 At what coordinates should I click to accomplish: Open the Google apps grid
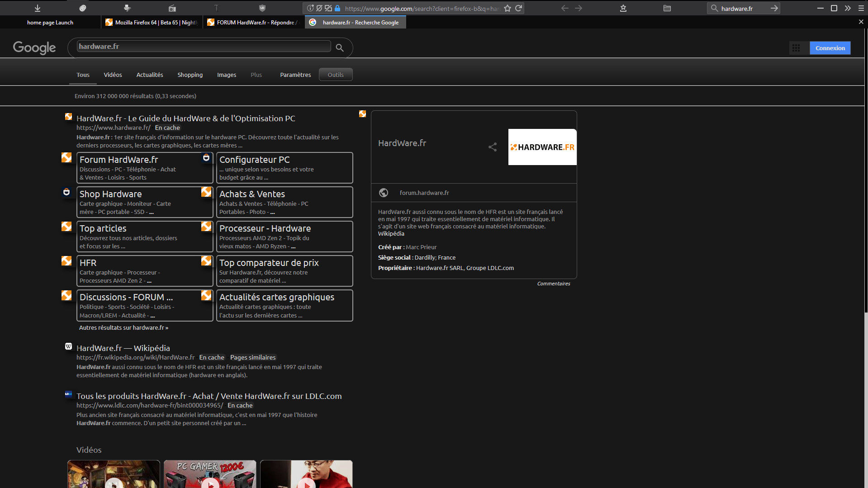coord(796,48)
